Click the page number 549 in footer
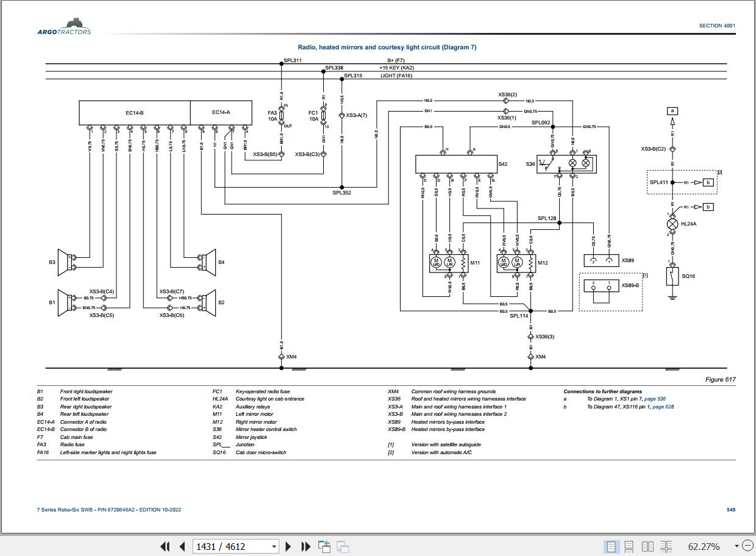This screenshot has height=556, width=756. coord(730,510)
